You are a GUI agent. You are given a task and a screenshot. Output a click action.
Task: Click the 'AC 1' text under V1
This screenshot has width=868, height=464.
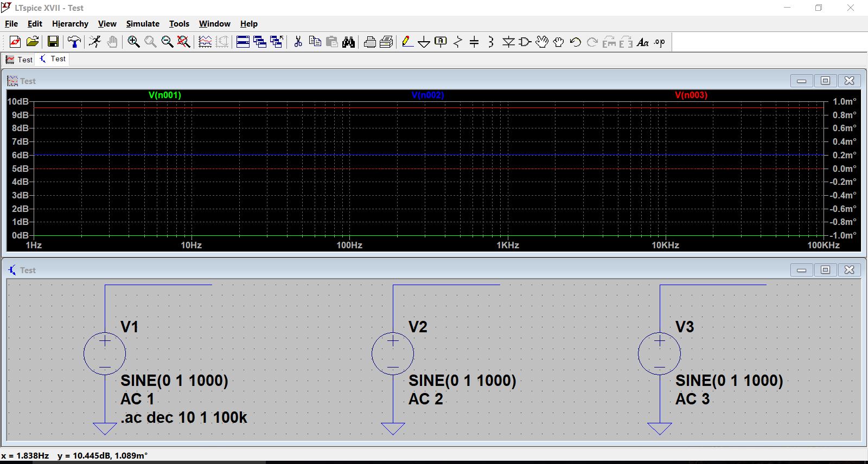click(x=137, y=399)
